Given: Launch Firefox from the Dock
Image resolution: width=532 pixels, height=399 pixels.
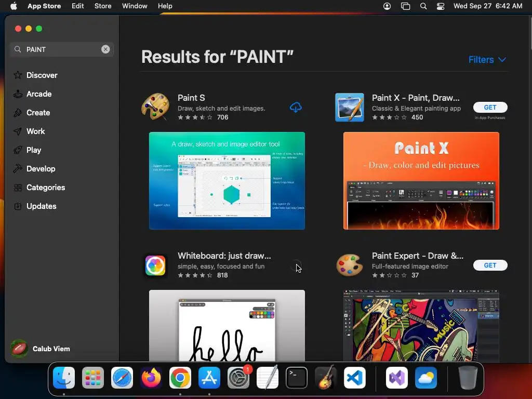Looking at the screenshot, I should pos(151,378).
